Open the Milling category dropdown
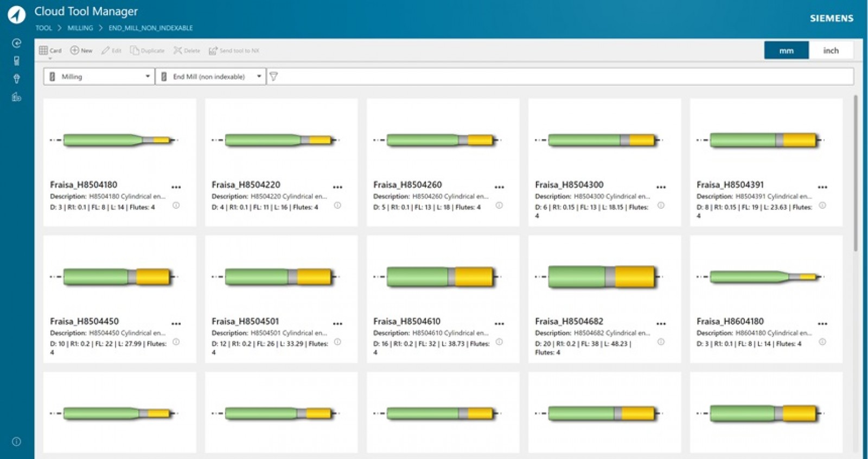The height and width of the screenshot is (459, 868). point(99,76)
